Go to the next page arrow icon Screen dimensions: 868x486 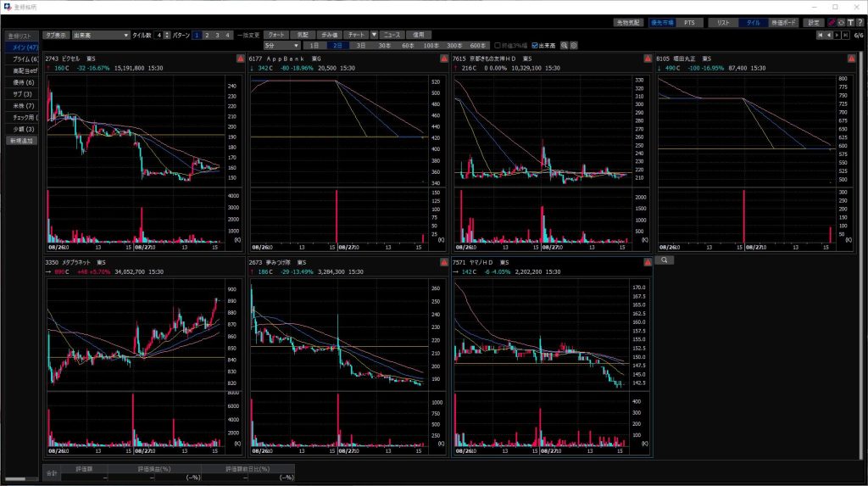click(837, 35)
